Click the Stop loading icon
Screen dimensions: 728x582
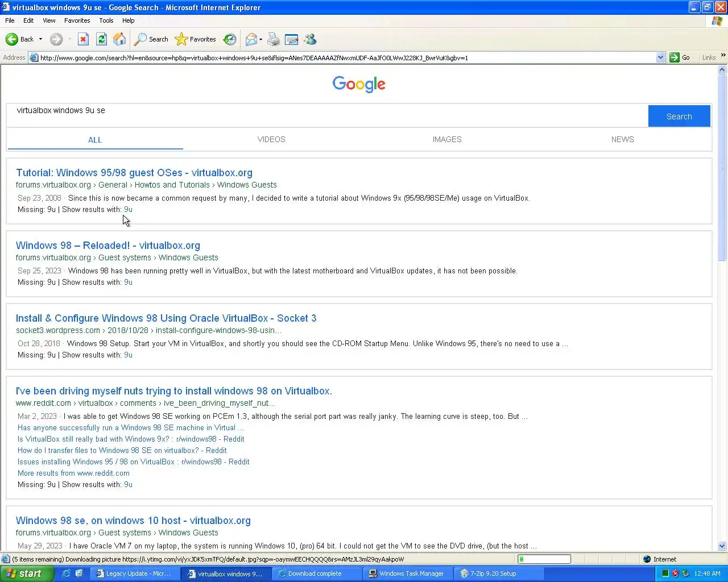click(x=83, y=39)
